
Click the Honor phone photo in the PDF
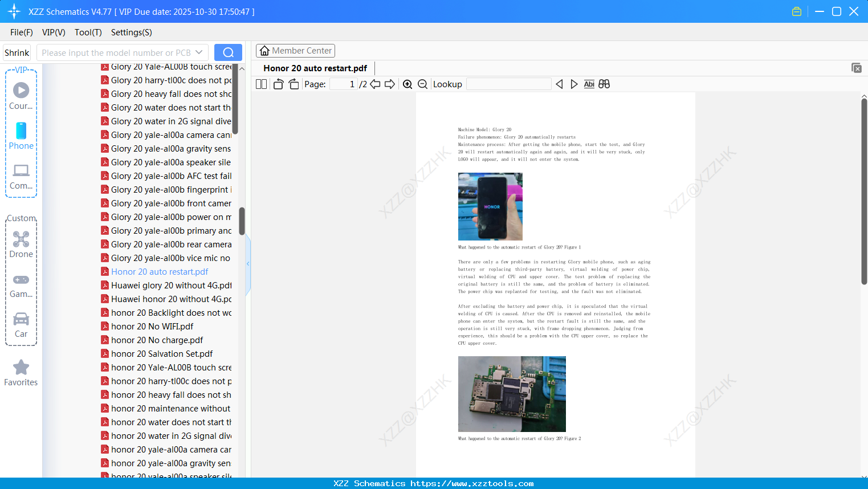click(490, 206)
